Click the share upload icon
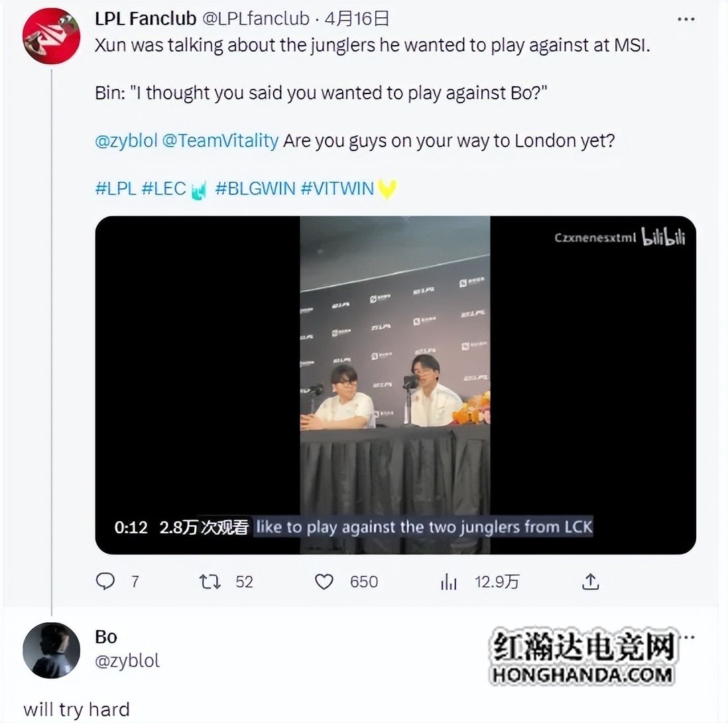This screenshot has width=728, height=723. (591, 581)
